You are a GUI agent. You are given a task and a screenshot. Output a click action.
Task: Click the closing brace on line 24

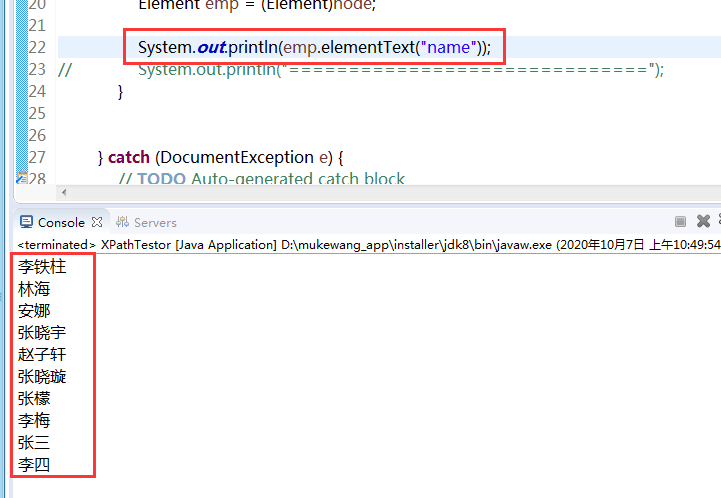[120, 92]
